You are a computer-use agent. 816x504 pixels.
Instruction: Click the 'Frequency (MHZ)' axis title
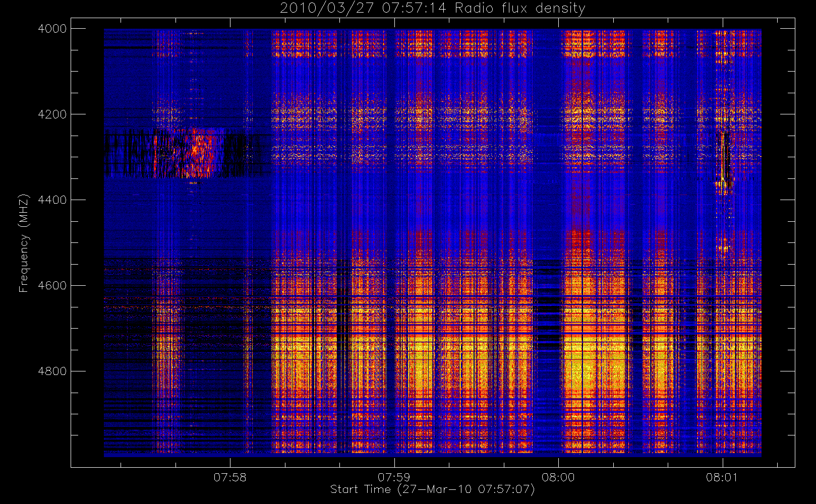point(23,243)
